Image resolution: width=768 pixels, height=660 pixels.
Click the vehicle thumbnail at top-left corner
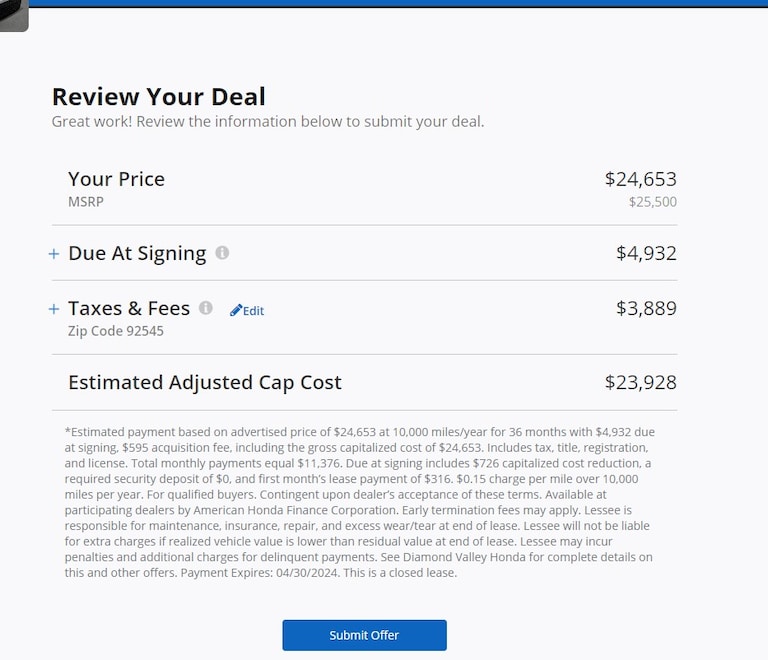click(x=13, y=15)
